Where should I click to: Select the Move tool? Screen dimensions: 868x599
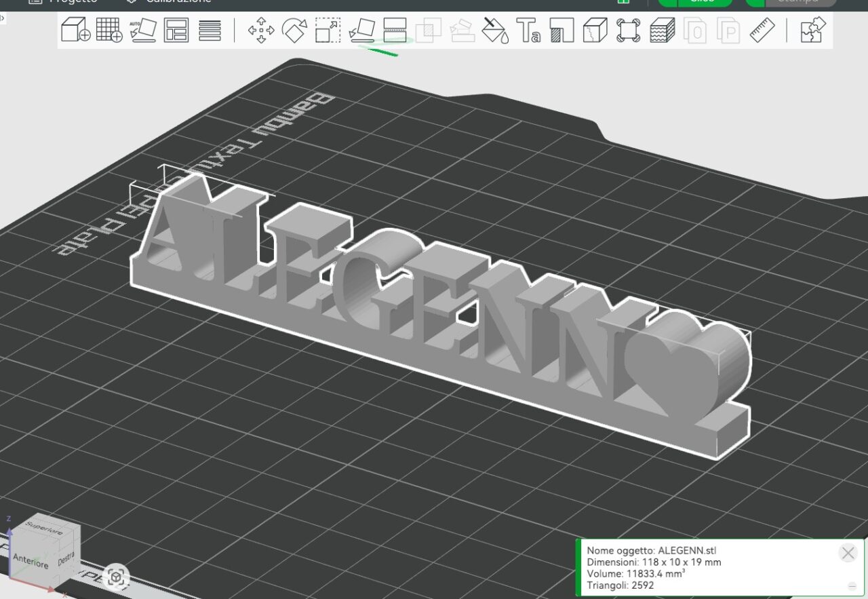click(261, 31)
